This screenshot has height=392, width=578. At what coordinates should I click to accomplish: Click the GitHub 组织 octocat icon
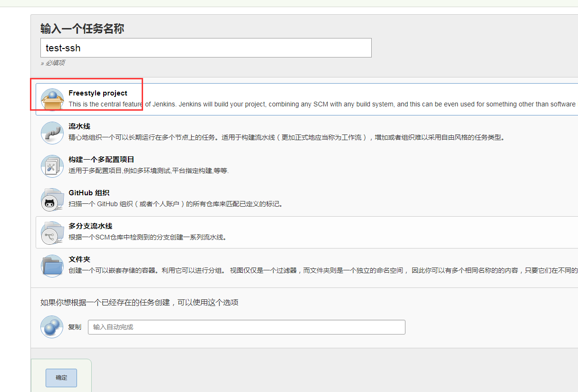pos(52,199)
